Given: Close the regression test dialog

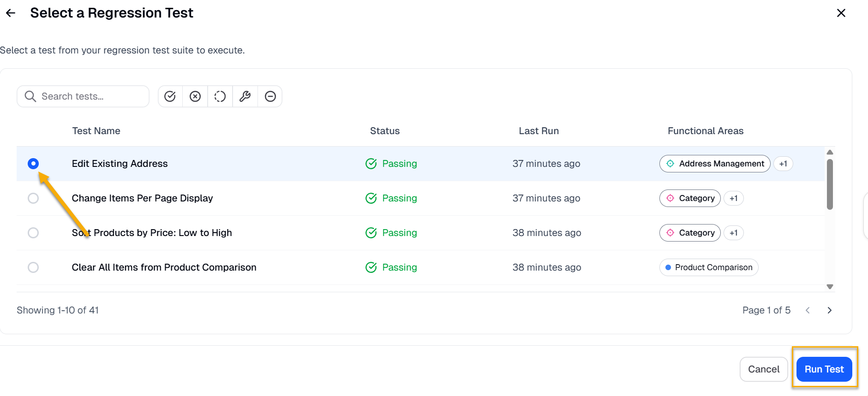Looking at the screenshot, I should 841,13.
